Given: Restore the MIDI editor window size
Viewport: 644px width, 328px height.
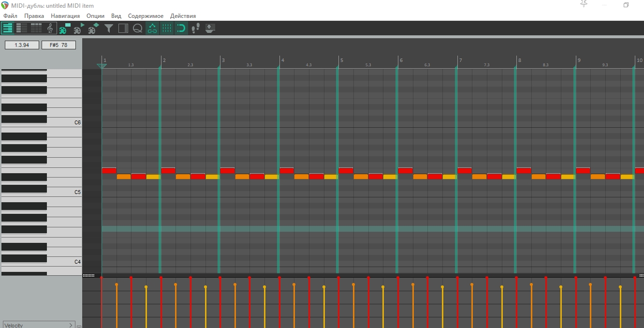Looking at the screenshot, I should click(x=626, y=5).
